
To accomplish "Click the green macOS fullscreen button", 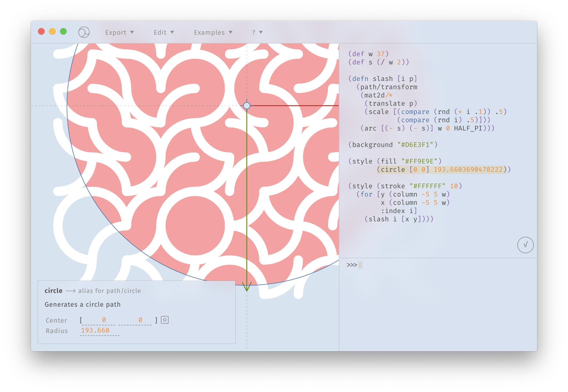I will coord(63,32).
